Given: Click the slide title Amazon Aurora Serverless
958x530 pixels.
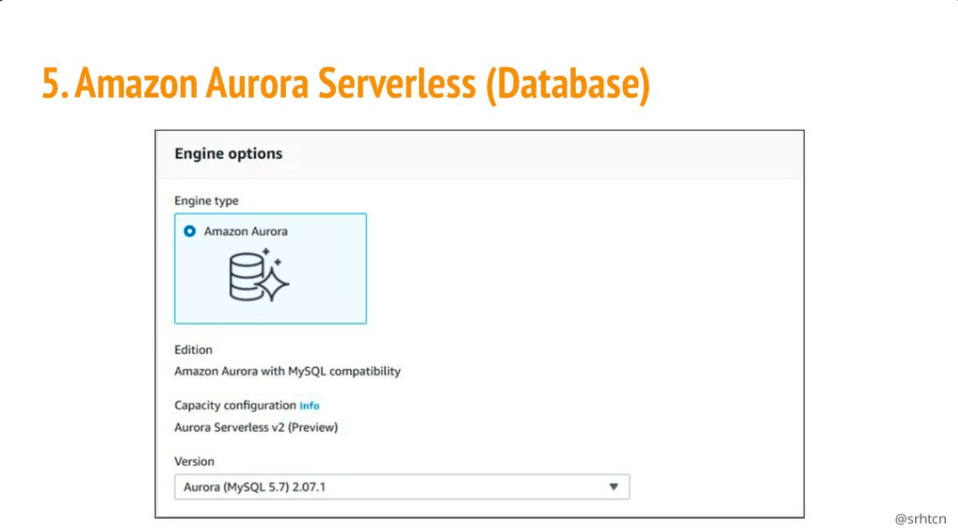Looking at the screenshot, I should tap(275, 85).
